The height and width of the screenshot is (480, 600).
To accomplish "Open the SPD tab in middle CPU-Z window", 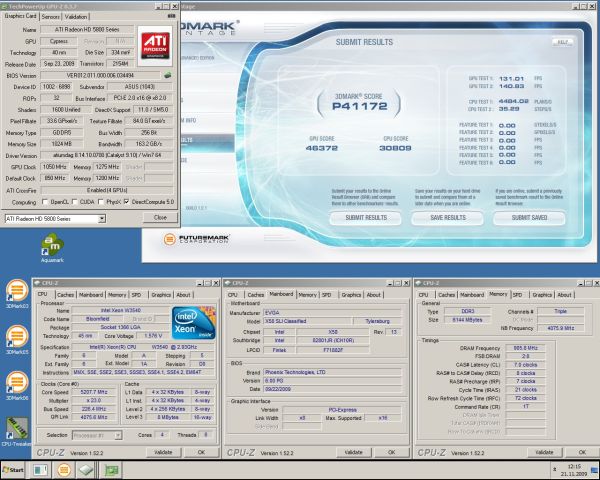I will tap(326, 295).
